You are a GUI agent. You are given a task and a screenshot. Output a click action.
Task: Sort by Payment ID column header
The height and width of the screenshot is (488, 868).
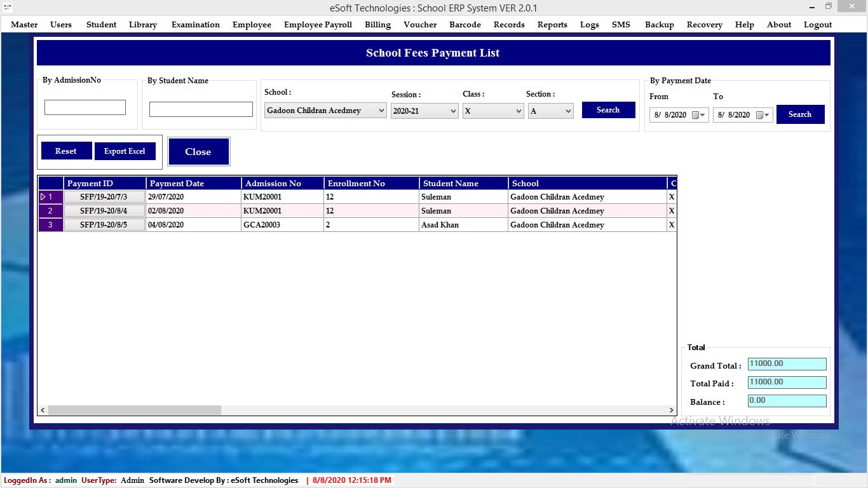click(105, 183)
